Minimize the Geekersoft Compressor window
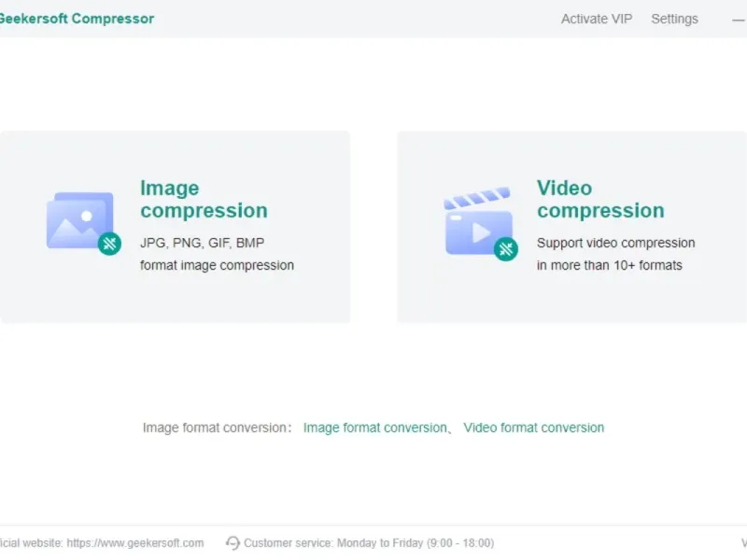 point(738,20)
